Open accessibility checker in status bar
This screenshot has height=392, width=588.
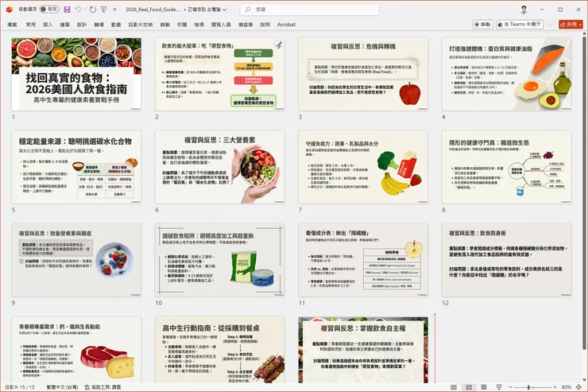pyautogui.click(x=103, y=386)
